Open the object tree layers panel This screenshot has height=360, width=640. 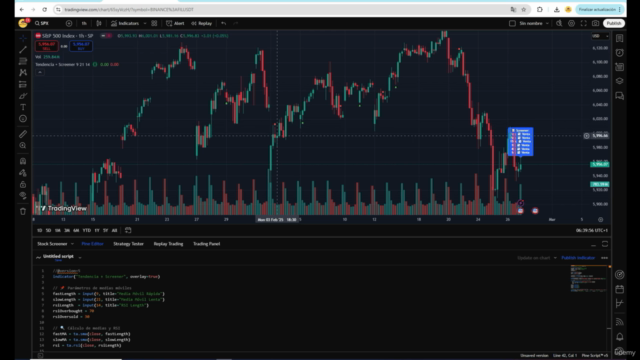click(620, 81)
